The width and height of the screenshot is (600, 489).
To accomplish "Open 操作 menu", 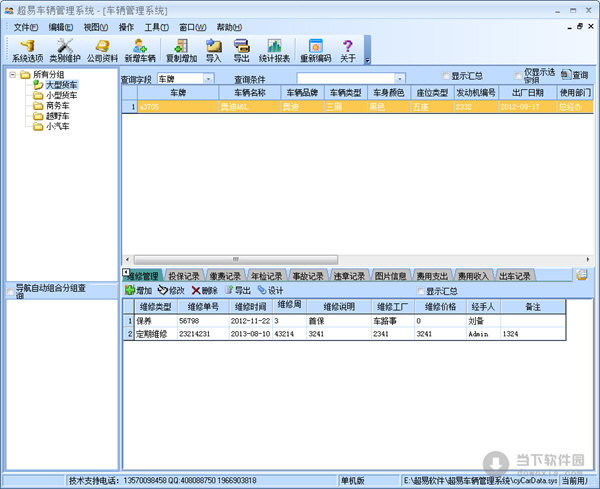I will (126, 27).
